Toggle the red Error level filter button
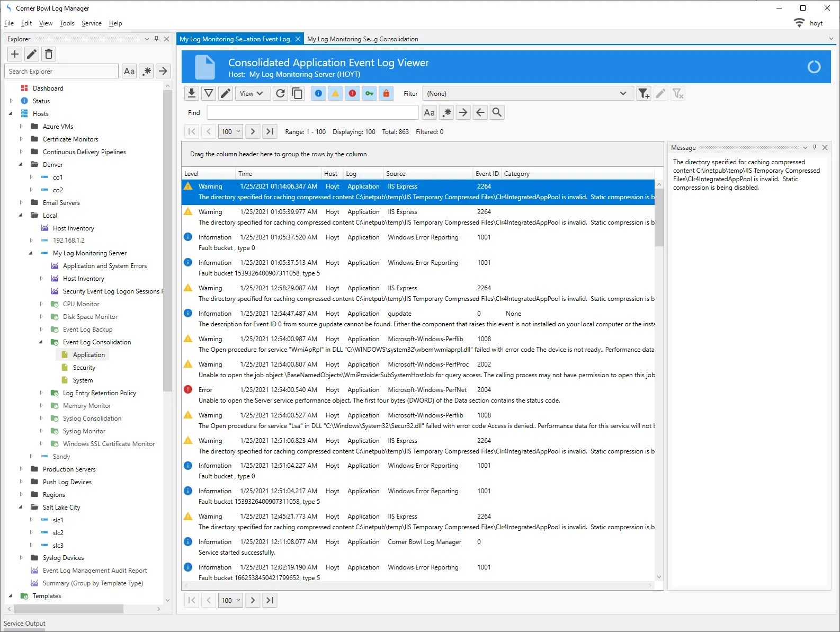Viewport: 840px width, 632px height. (x=352, y=94)
